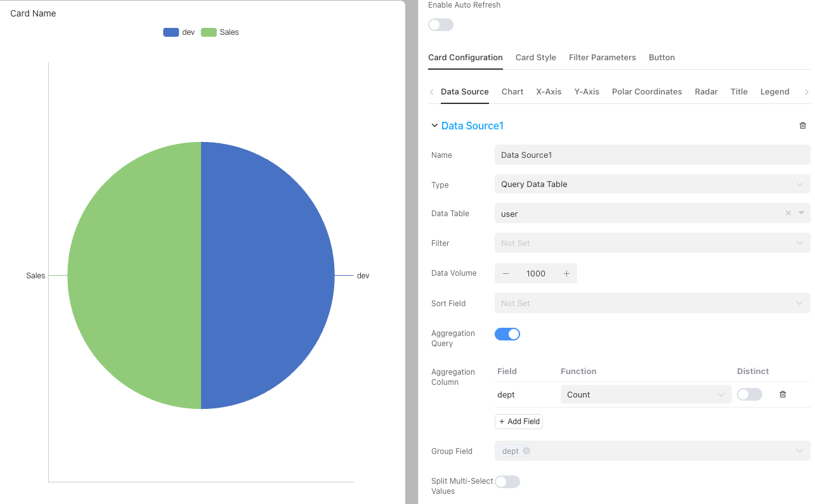Viewport: 815px width, 504px height.
Task: Open the Type dropdown showing Query Data Table
Action: [x=651, y=184]
